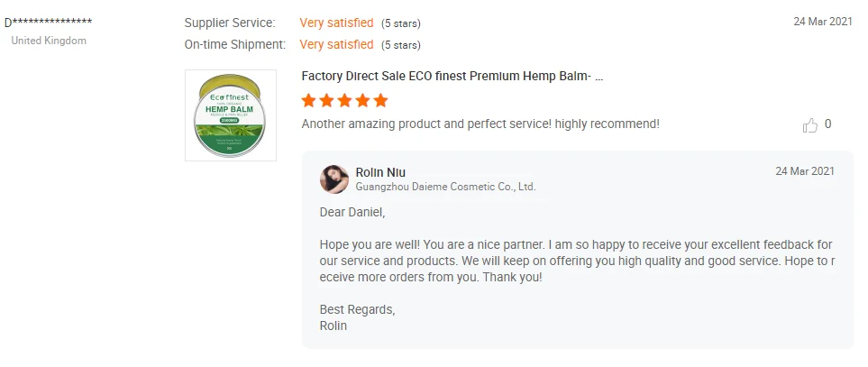Select Supplier Service 'Very satisfied' rating text
Image resolution: width=868 pixels, height=367 pixels.
point(336,23)
